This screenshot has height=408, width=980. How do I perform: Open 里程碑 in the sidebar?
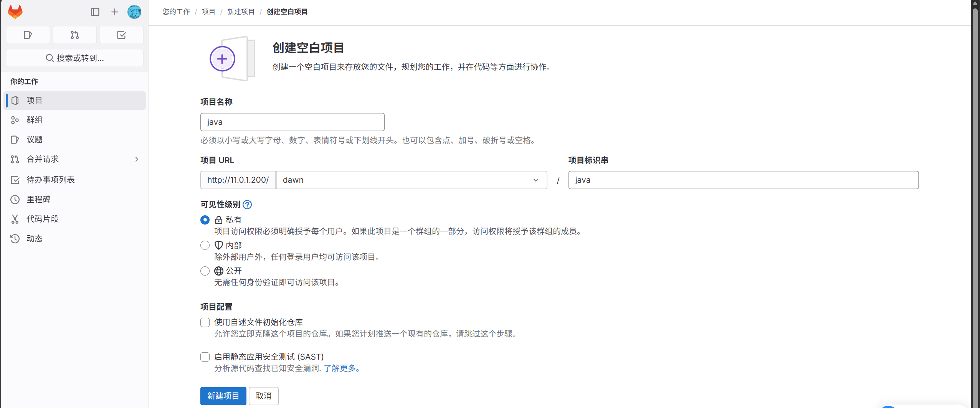[75, 200]
